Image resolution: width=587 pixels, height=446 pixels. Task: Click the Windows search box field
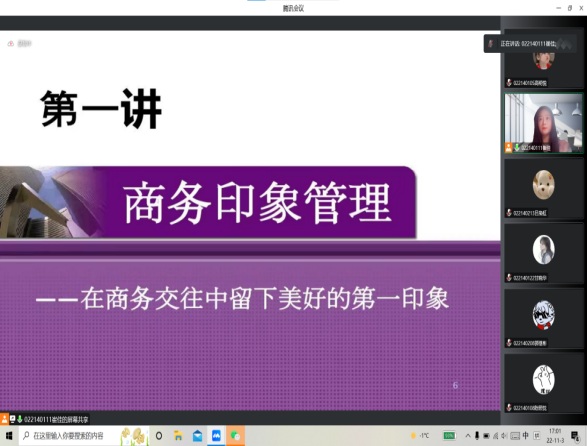click(x=83, y=436)
